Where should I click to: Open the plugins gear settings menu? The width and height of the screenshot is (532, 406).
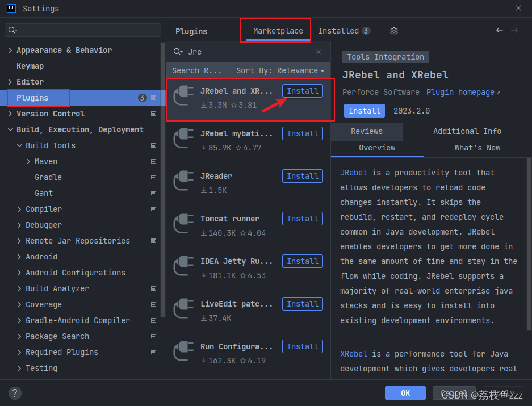click(x=393, y=31)
